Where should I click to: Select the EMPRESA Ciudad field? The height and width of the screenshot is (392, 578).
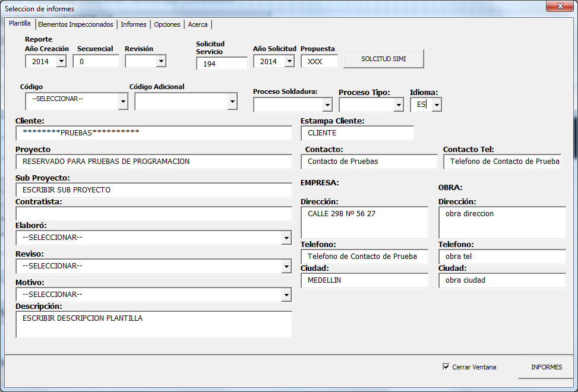click(x=364, y=280)
